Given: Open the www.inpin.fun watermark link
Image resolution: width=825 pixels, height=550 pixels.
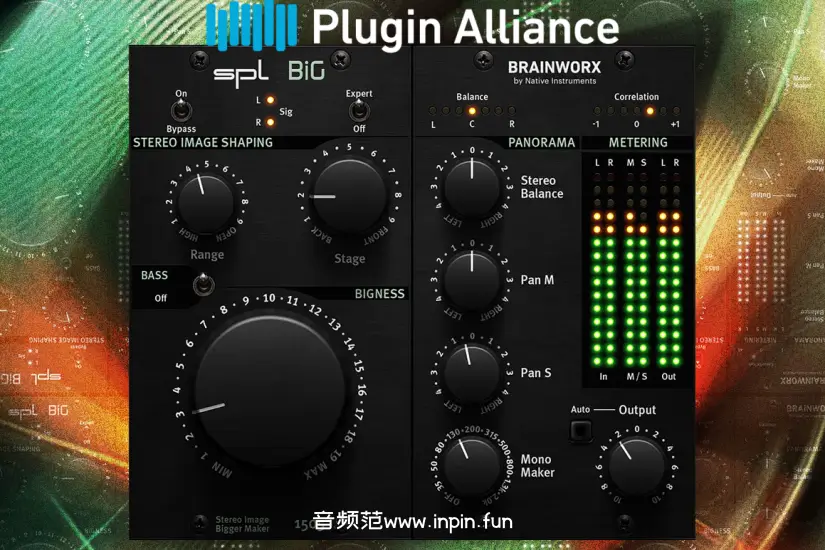Looking at the screenshot, I should pos(412,520).
